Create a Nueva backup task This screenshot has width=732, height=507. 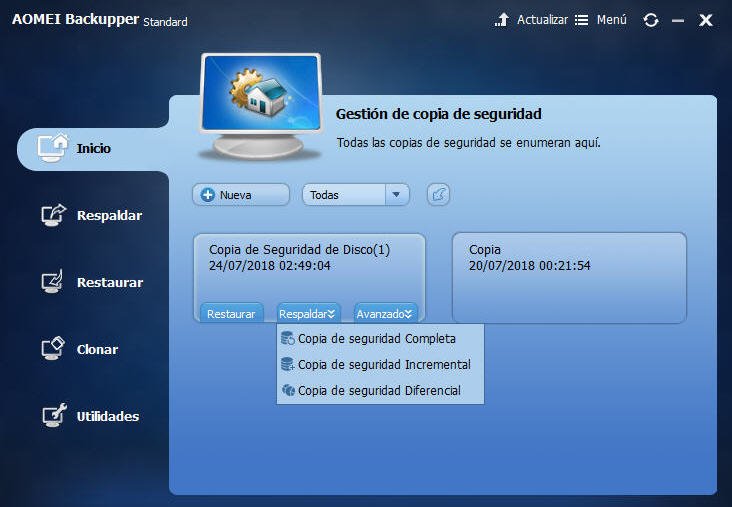[241, 195]
